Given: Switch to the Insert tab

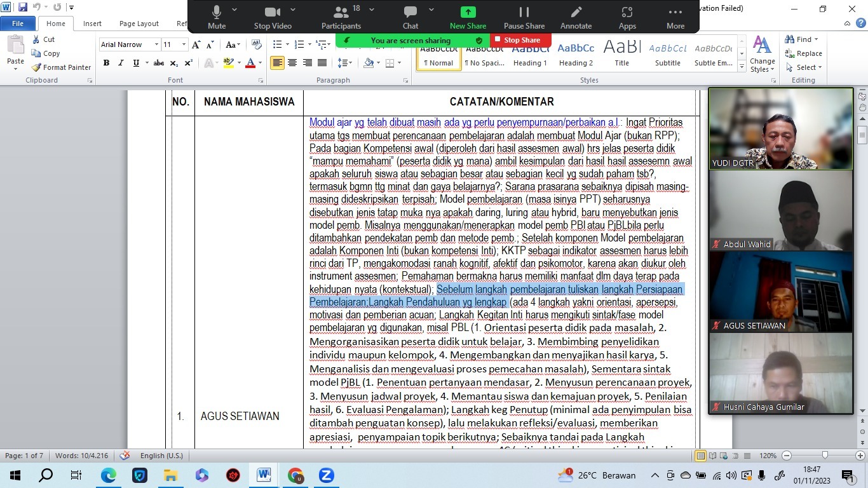Looking at the screenshot, I should pos(92,24).
